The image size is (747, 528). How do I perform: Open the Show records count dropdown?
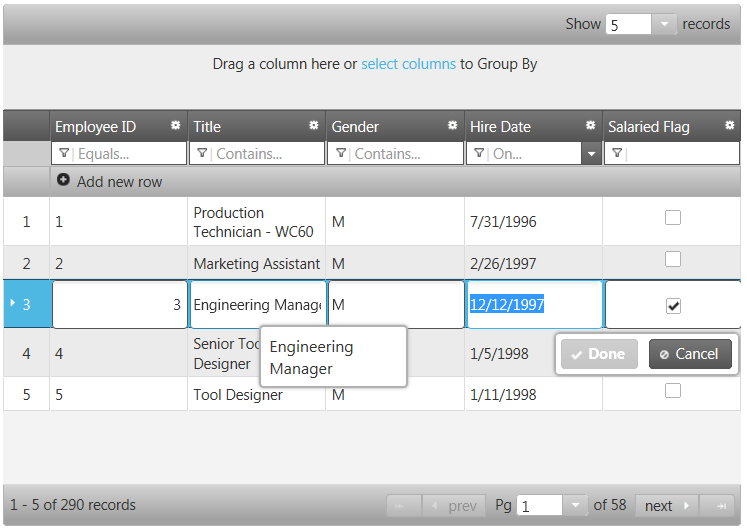[x=665, y=24]
